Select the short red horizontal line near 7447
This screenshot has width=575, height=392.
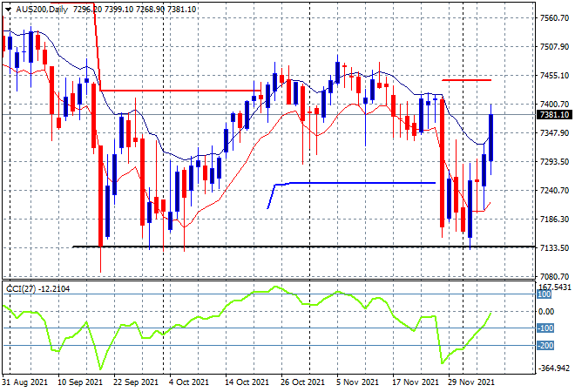coord(466,80)
